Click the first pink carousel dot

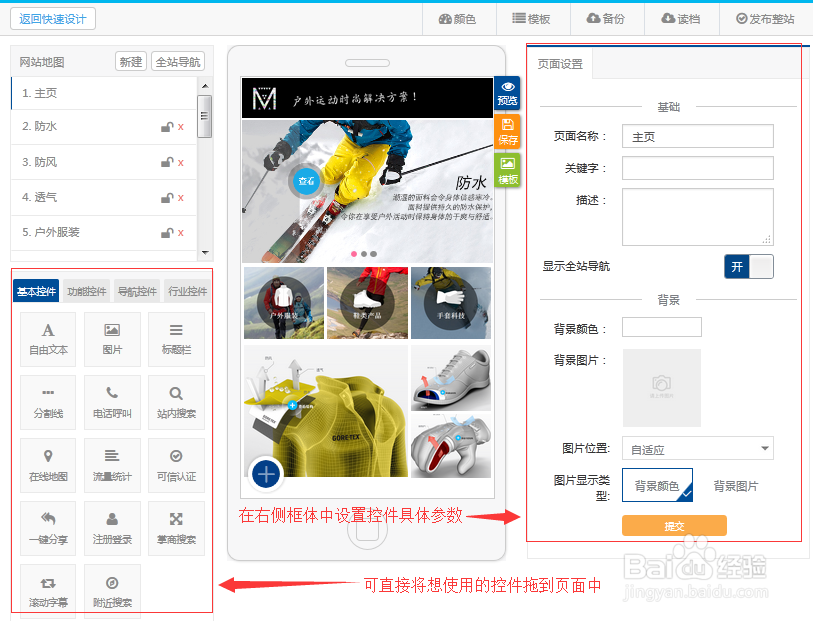(x=354, y=254)
